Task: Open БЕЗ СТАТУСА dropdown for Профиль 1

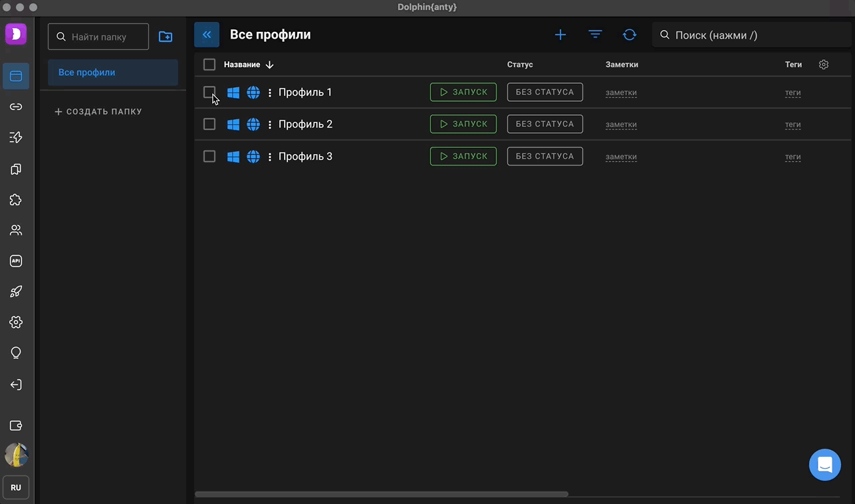Action: [545, 92]
